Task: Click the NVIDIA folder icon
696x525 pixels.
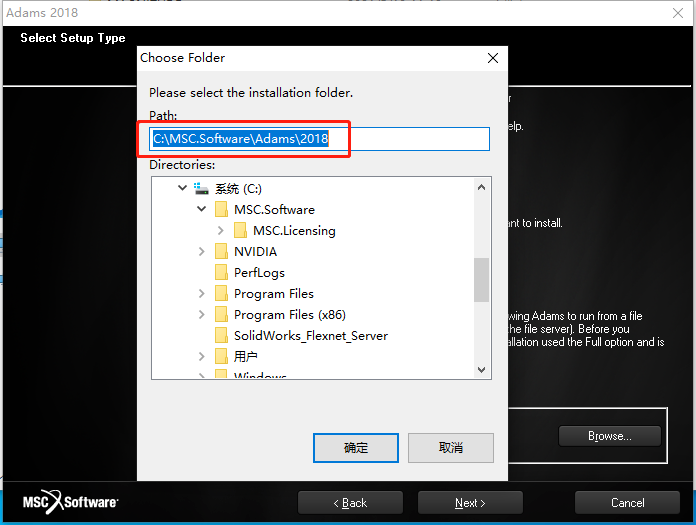Action: 221,252
